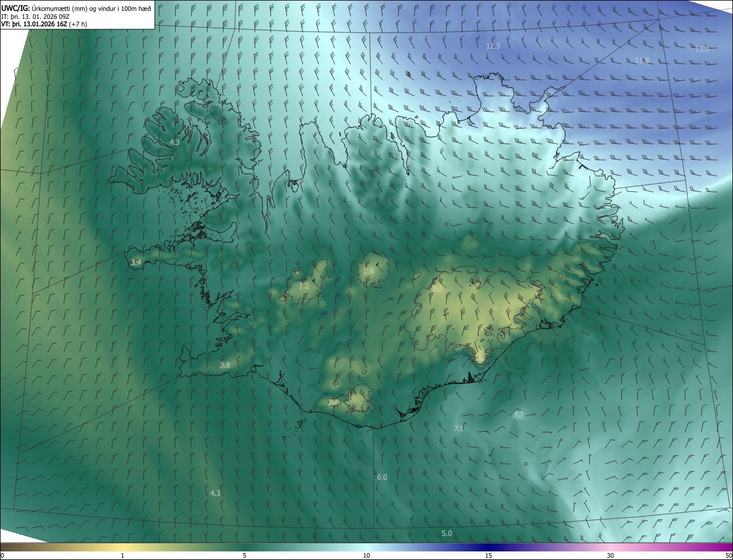Click the colorbar tick label 5

(x=245, y=555)
